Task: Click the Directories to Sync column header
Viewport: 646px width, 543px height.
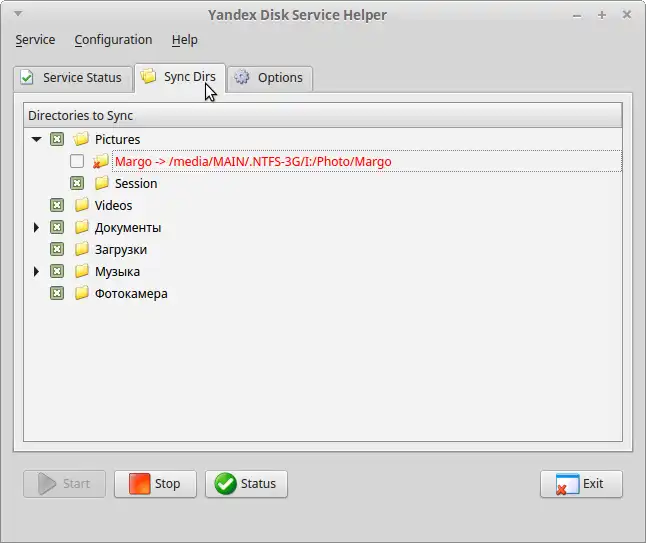Action: click(x=323, y=115)
